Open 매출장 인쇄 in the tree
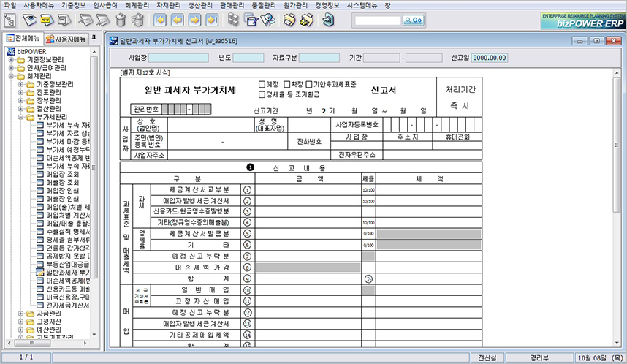The image size is (627, 364). [x=62, y=199]
